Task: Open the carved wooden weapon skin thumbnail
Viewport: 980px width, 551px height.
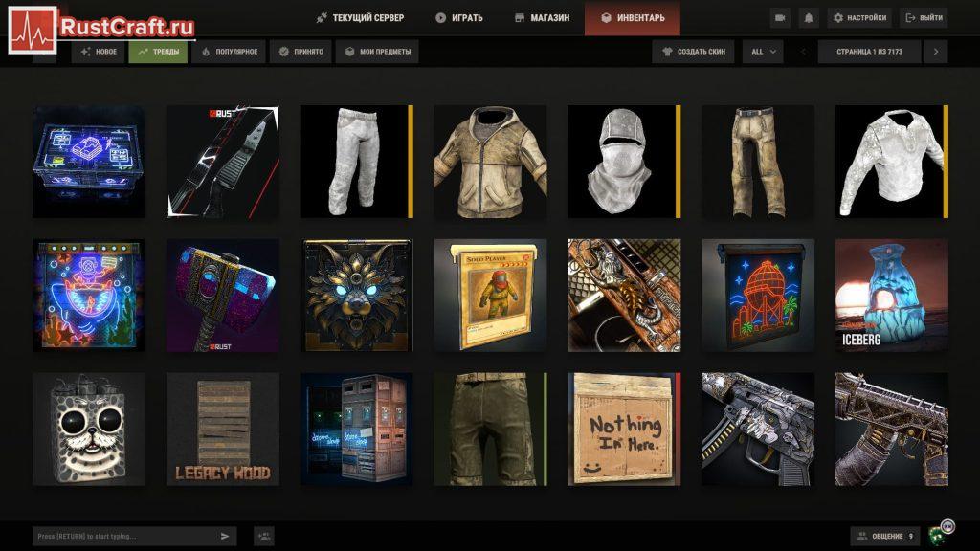Action: tap(624, 296)
